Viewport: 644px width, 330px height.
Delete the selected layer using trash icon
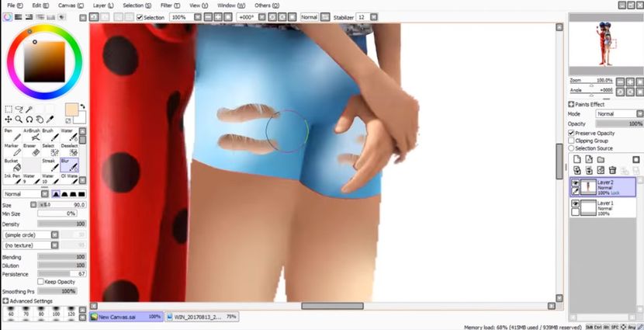tap(612, 170)
